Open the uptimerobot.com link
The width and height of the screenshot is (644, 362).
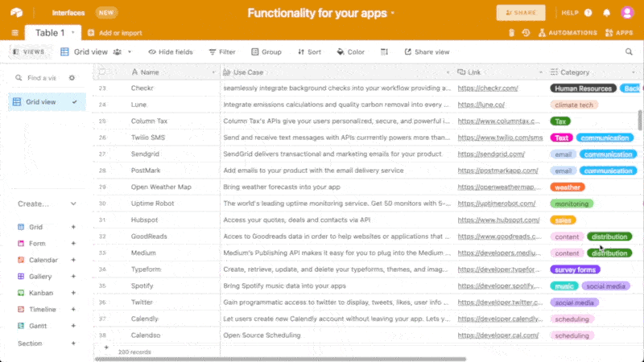pos(497,204)
